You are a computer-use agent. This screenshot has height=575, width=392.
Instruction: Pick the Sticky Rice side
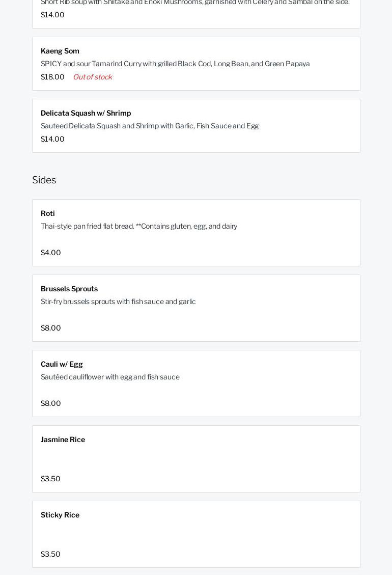[x=60, y=515]
